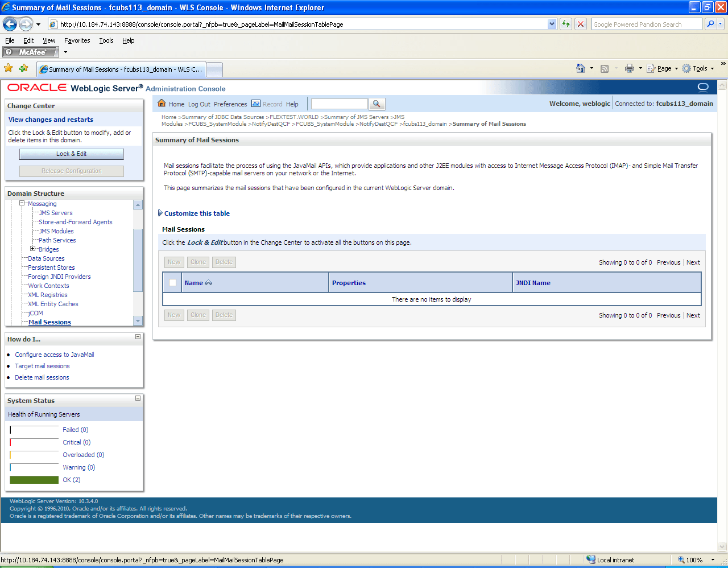Open the search provider dropdown arrow
The height and width of the screenshot is (568, 728).
point(721,24)
